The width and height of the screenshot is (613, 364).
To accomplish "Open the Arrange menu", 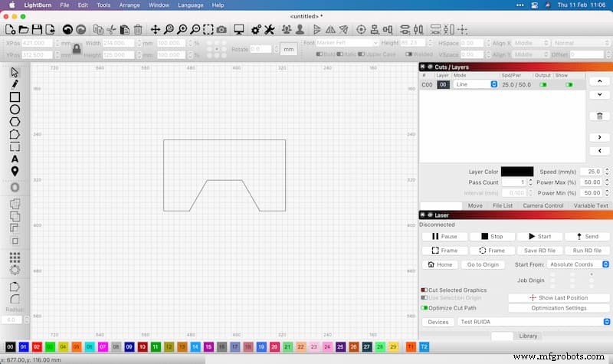I will (x=129, y=5).
